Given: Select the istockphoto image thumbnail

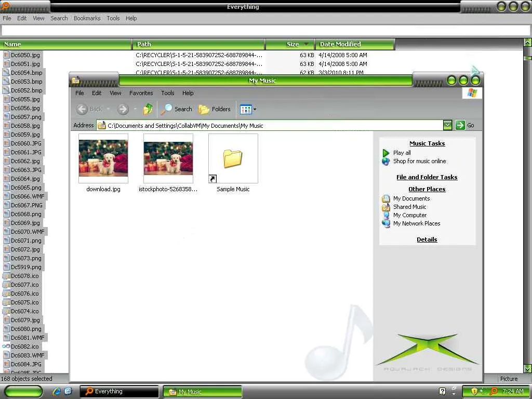Looking at the screenshot, I should click(168, 158).
